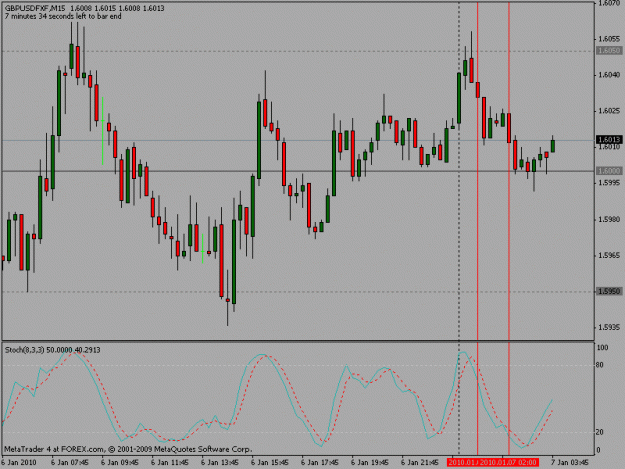Select the tall lime green marker near 09:45

[102, 131]
